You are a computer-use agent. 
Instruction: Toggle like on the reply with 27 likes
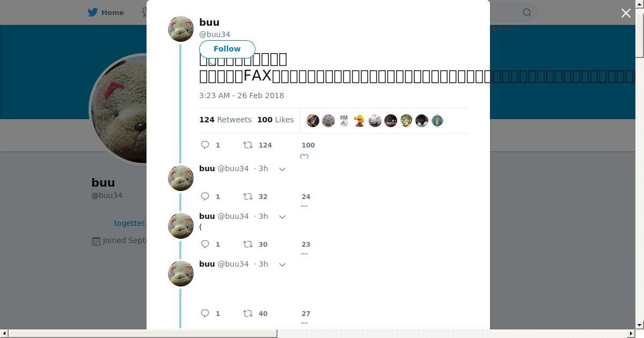pyautogui.click(x=304, y=322)
